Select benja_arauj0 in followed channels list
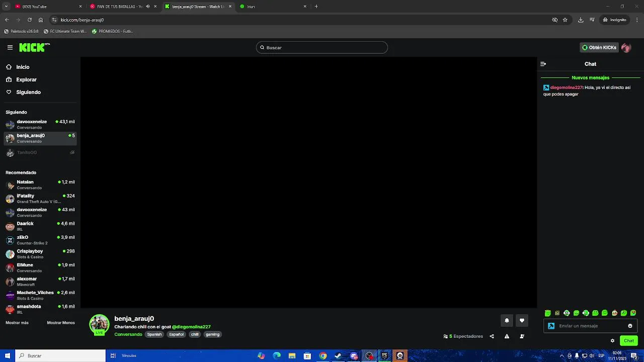 [x=40, y=138]
